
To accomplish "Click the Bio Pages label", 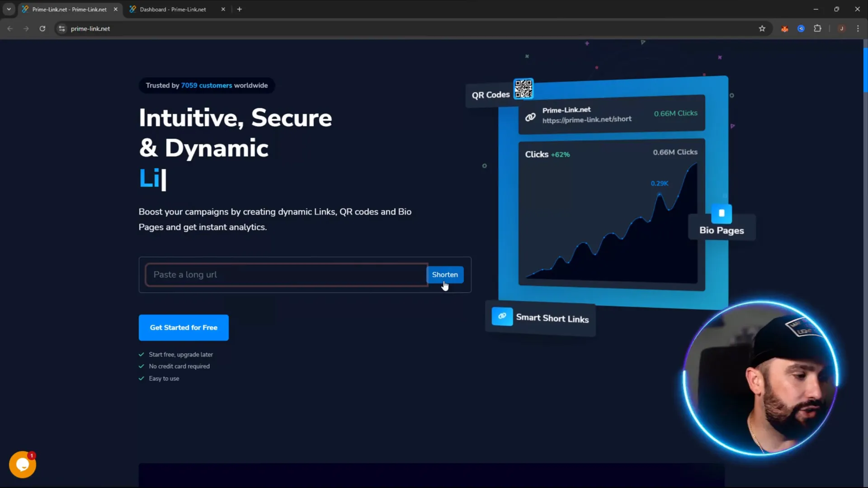I will pos(722,230).
